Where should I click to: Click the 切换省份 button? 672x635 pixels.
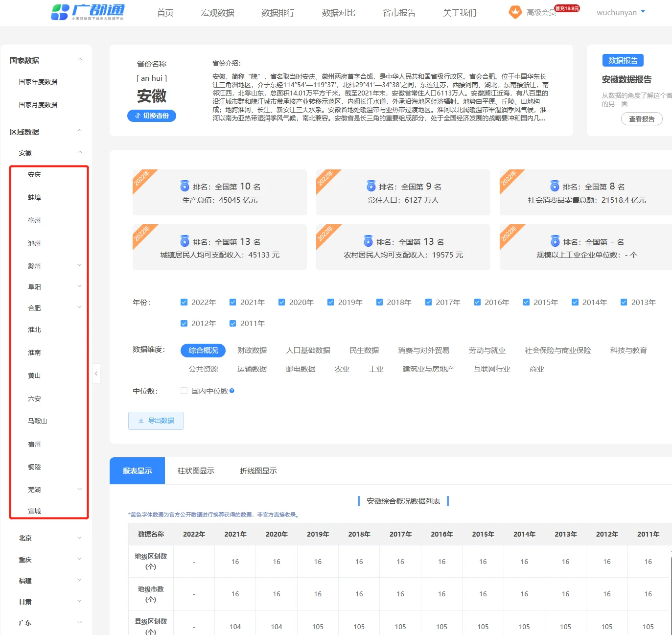pyautogui.click(x=152, y=116)
